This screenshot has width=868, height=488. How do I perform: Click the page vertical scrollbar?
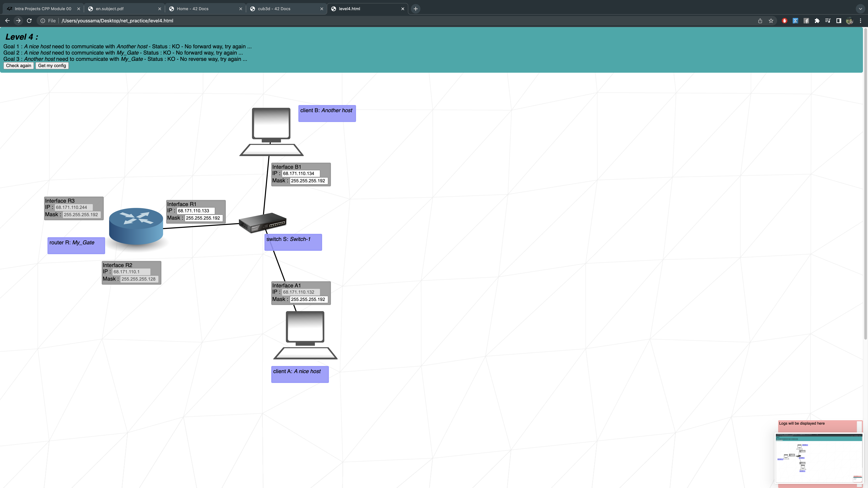865,184
